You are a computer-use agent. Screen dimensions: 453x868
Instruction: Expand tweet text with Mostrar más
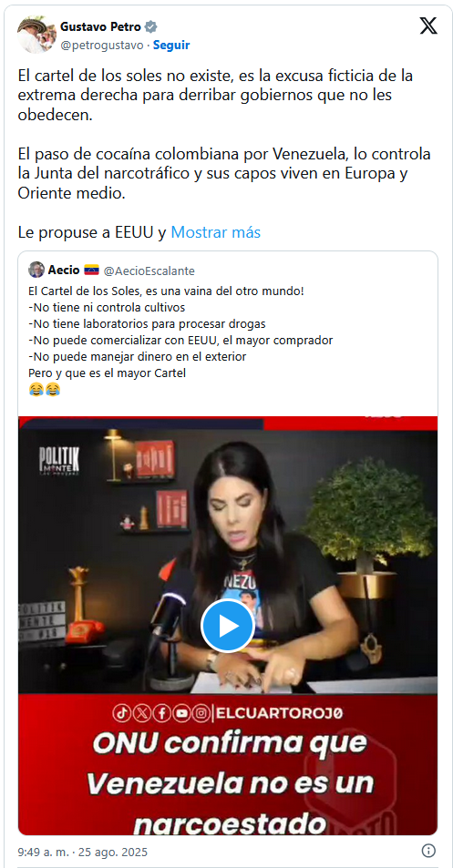point(215,232)
